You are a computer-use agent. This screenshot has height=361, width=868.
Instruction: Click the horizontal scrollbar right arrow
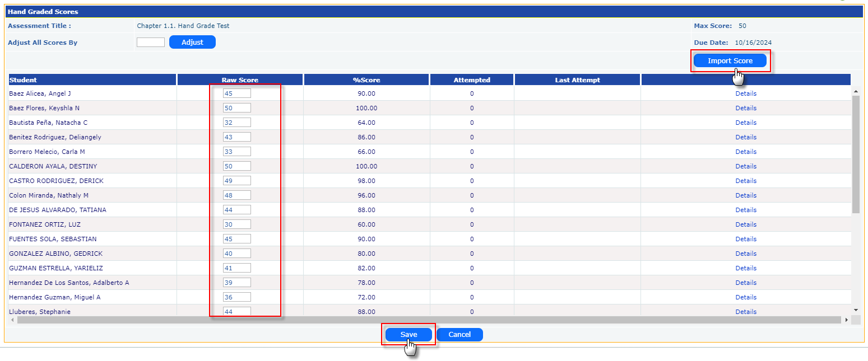[846, 320]
